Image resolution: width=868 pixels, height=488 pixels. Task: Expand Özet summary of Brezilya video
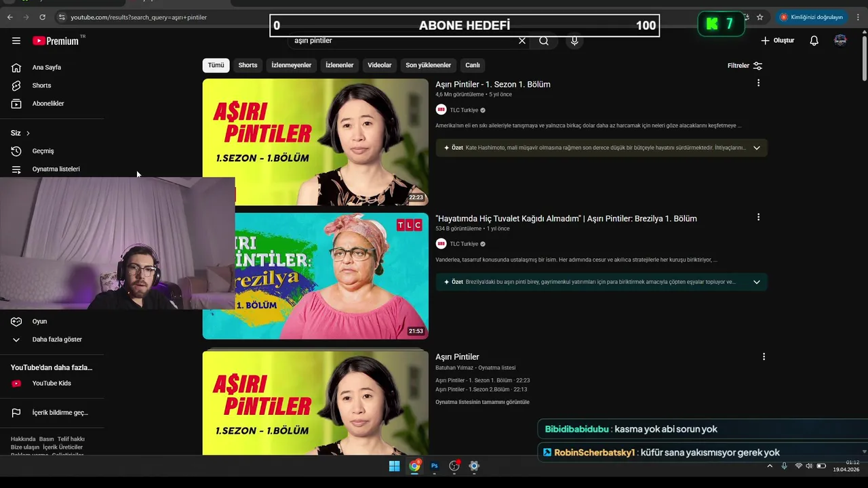click(757, 282)
